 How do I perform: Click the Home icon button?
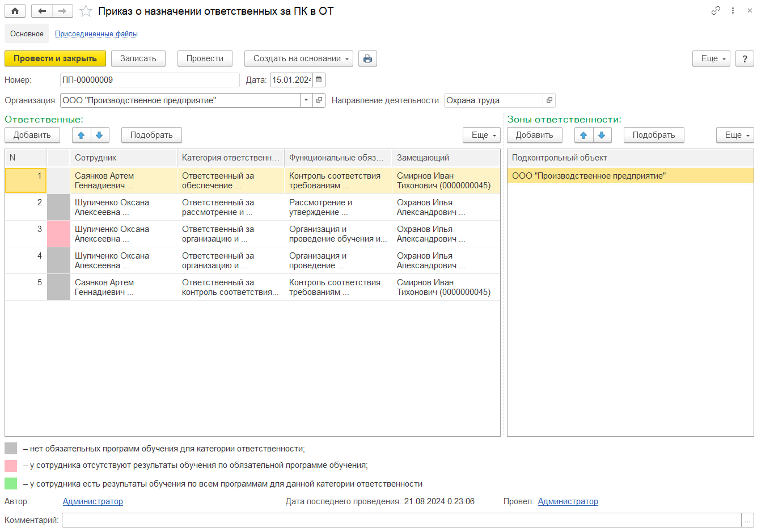pos(15,11)
